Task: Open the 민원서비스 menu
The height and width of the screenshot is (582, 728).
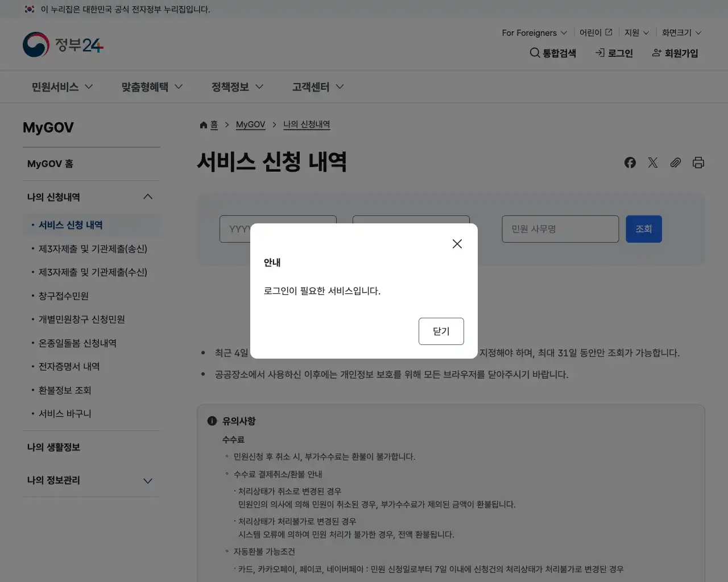Action: 63,87
